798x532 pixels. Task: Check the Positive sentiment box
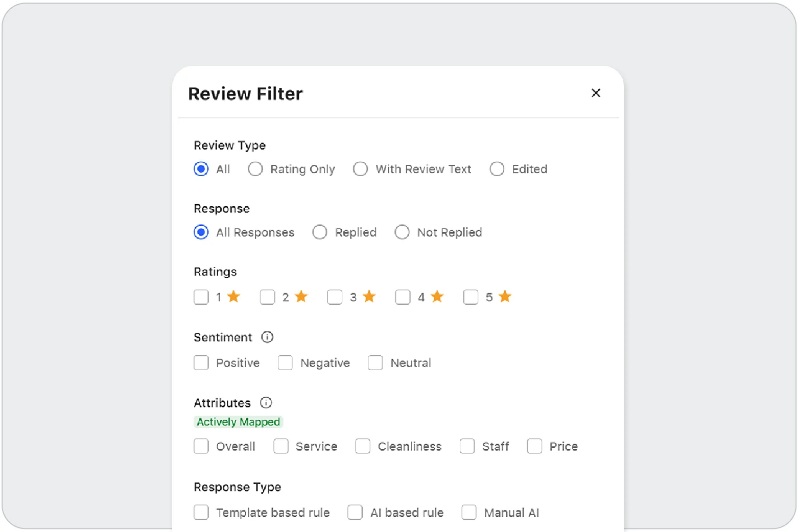pos(201,363)
